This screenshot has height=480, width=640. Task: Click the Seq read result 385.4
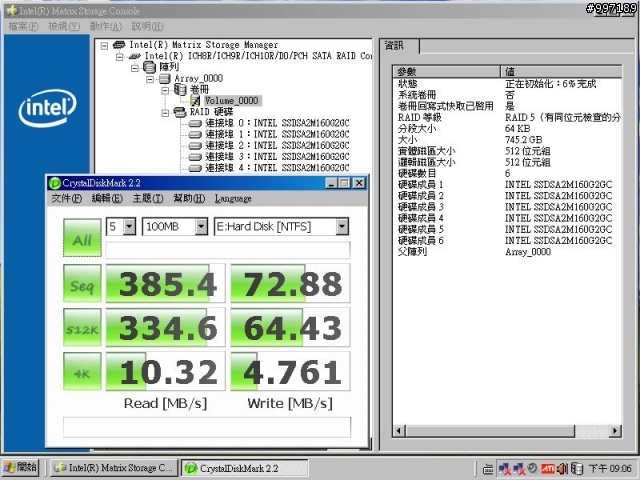pos(166,284)
